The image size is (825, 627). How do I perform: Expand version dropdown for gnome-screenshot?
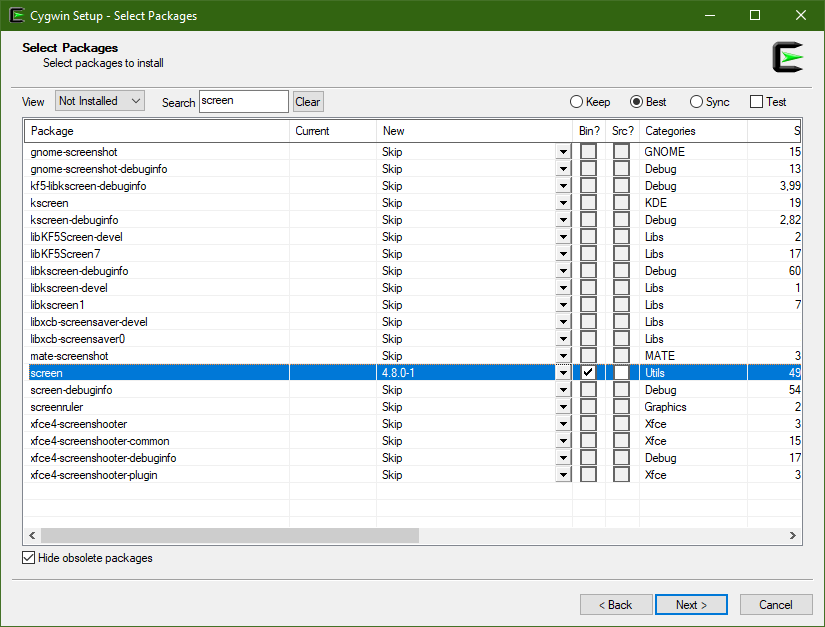[563, 152]
